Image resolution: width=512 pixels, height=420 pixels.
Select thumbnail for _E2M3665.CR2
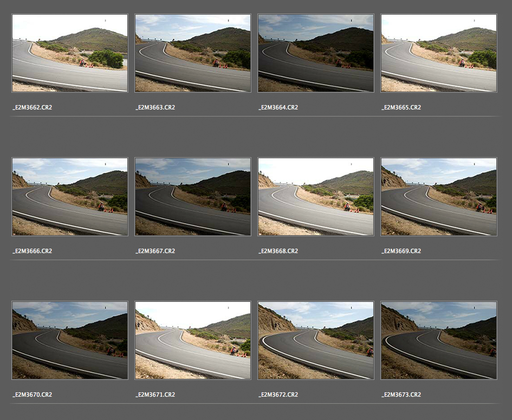click(x=439, y=53)
